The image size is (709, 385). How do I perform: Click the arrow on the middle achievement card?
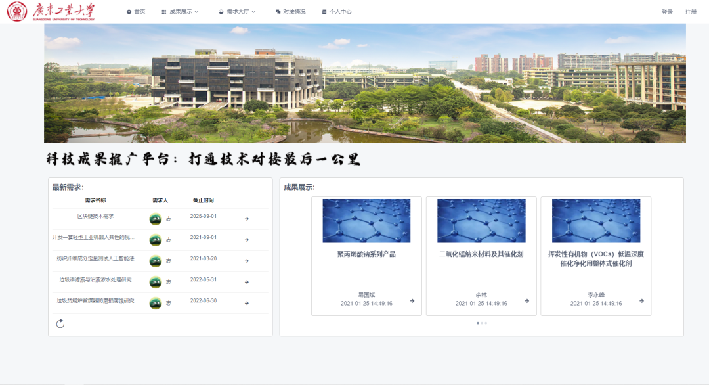coord(527,301)
